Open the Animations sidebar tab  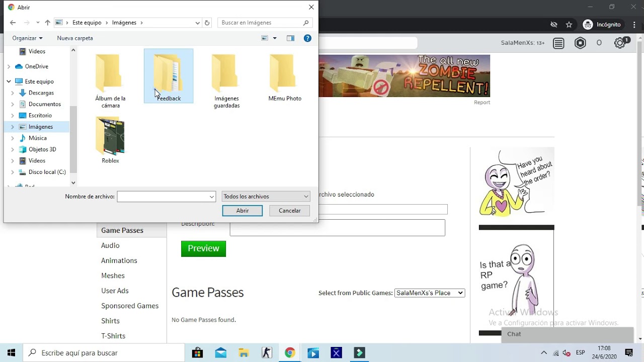point(119,260)
